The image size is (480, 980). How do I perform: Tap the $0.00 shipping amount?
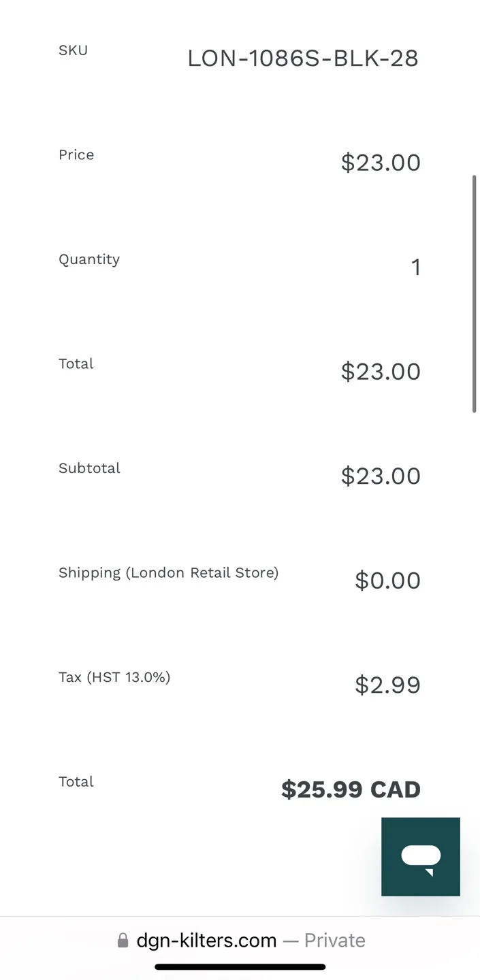(x=387, y=581)
